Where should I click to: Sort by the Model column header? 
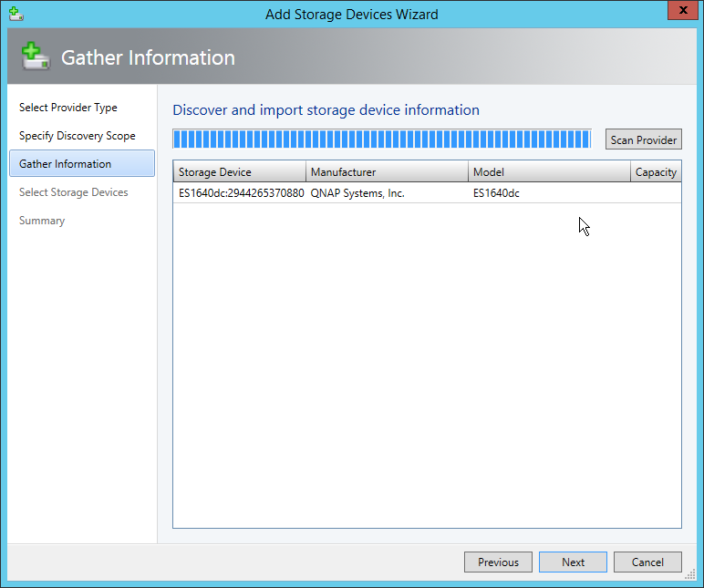549,172
